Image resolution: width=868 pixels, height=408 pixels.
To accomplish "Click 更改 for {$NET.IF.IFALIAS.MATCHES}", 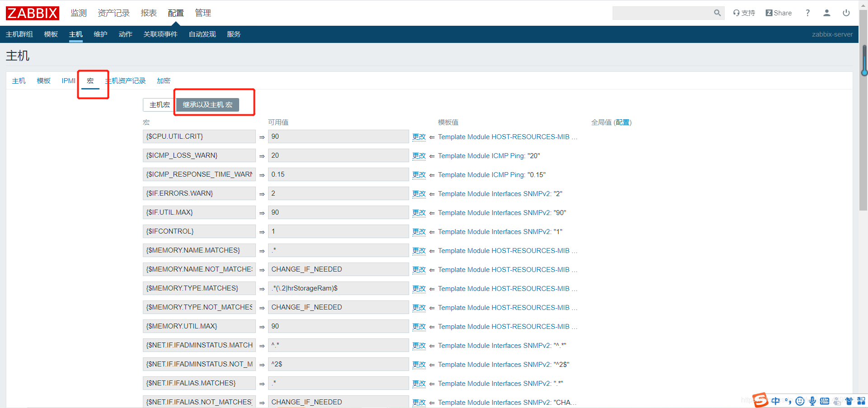I will click(419, 384).
